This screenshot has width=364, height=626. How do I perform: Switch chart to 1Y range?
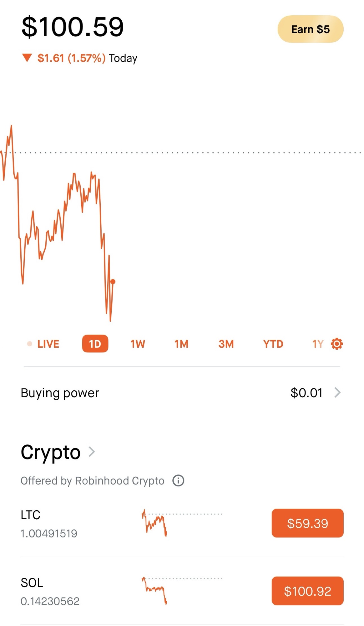[318, 344]
